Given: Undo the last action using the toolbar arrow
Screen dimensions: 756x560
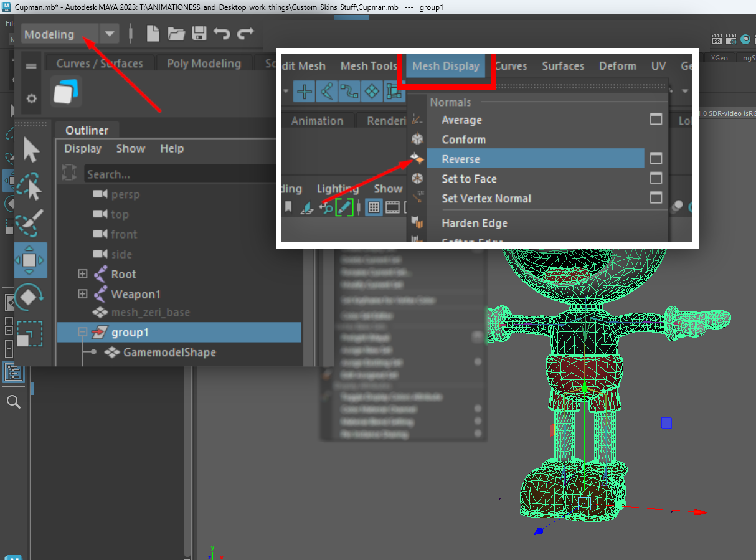Looking at the screenshot, I should (x=222, y=34).
